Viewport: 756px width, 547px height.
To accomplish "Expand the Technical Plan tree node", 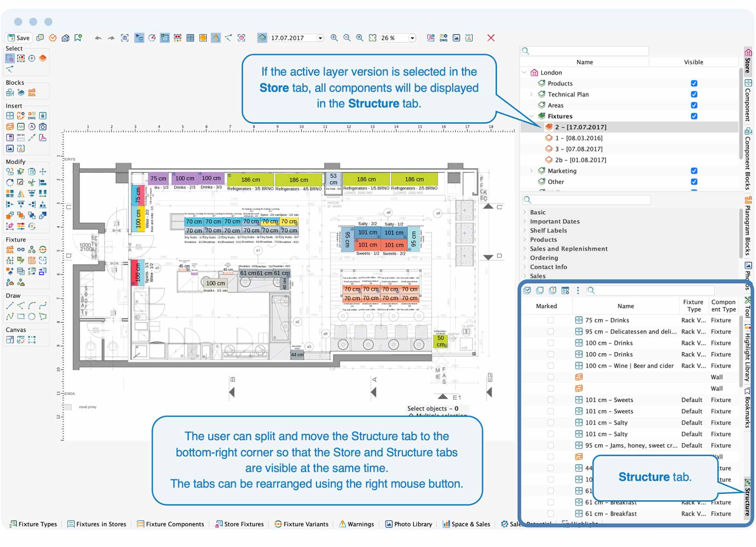I will pyautogui.click(x=531, y=94).
